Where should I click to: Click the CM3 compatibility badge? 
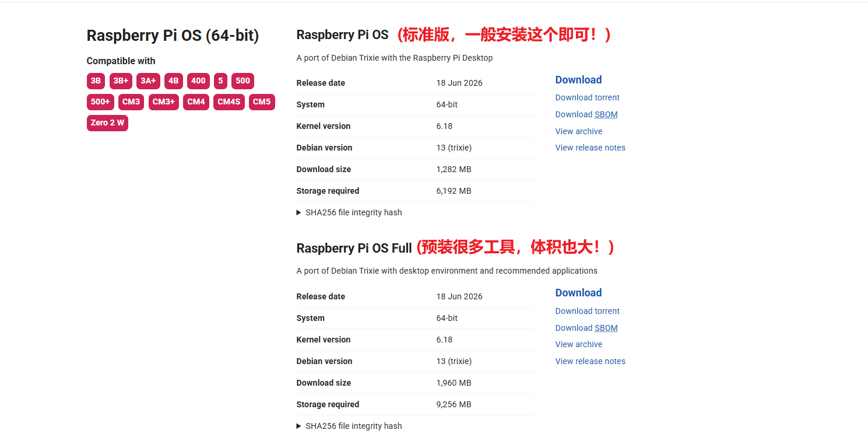pyautogui.click(x=131, y=102)
